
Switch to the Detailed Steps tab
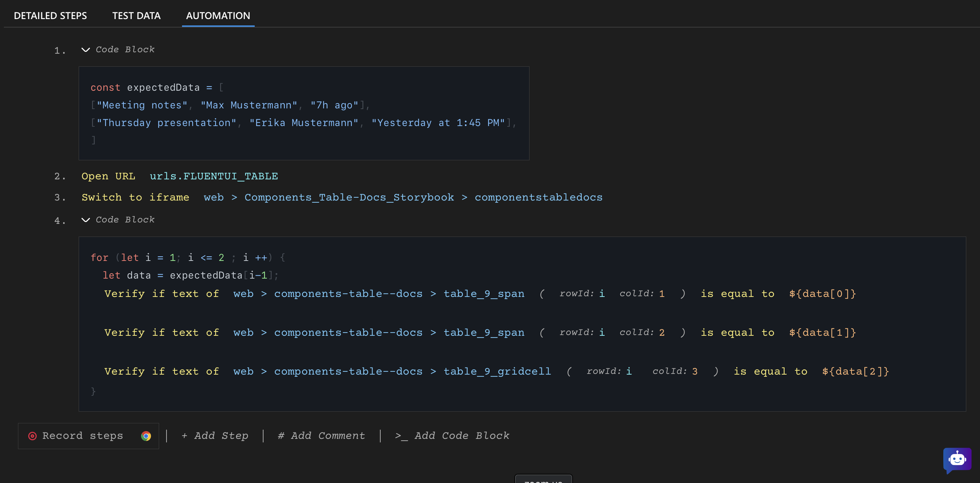[50, 16]
